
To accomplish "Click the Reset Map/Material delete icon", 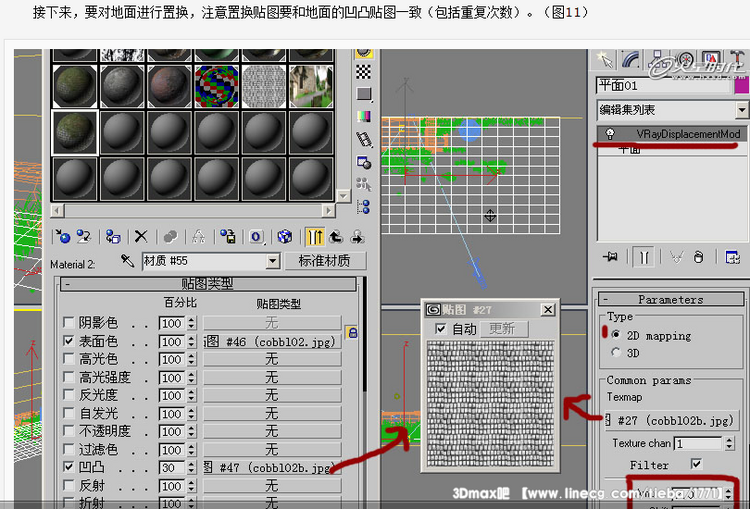I will [x=141, y=237].
